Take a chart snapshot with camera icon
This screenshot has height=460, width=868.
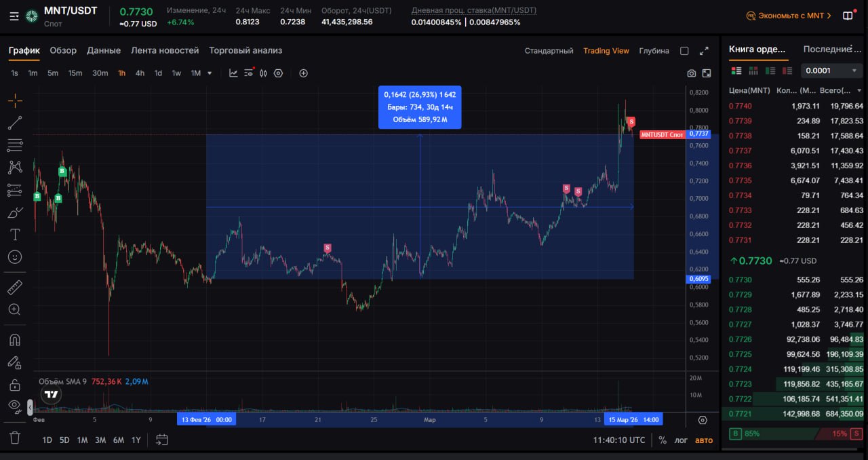[x=691, y=73]
